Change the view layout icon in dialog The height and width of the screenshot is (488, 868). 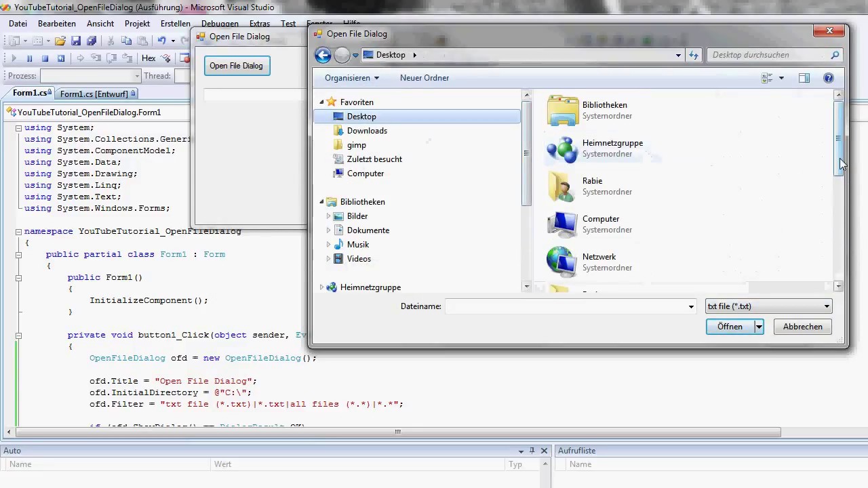[x=767, y=78]
